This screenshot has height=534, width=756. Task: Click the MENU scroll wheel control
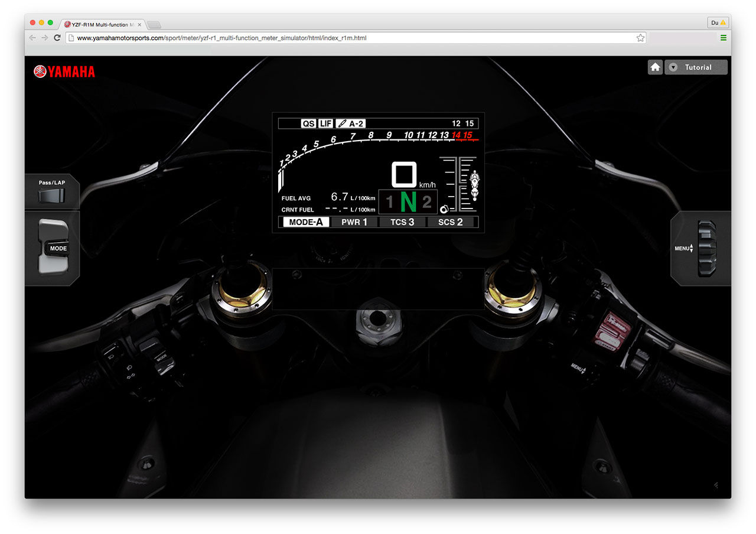[x=706, y=248]
